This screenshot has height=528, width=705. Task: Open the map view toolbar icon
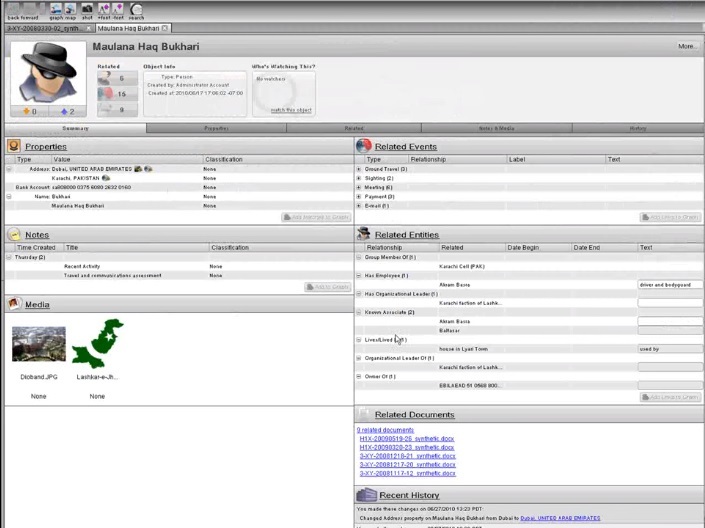click(70, 9)
